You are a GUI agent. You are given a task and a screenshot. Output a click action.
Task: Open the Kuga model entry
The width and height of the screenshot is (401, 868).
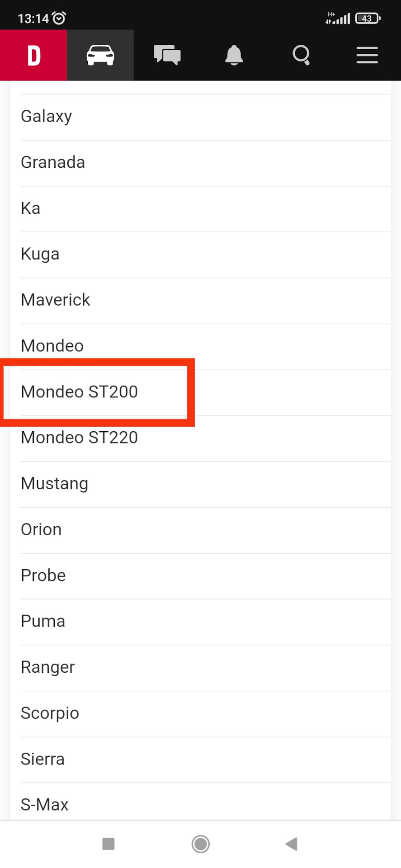[40, 254]
